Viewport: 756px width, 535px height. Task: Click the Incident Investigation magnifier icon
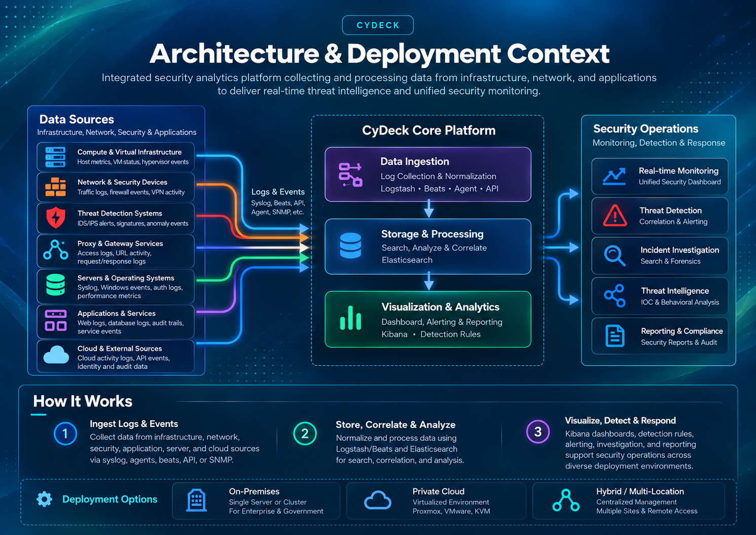click(x=615, y=255)
